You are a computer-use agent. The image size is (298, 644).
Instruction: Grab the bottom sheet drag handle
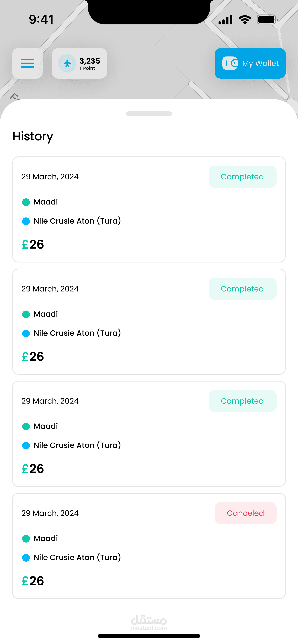[x=149, y=114]
